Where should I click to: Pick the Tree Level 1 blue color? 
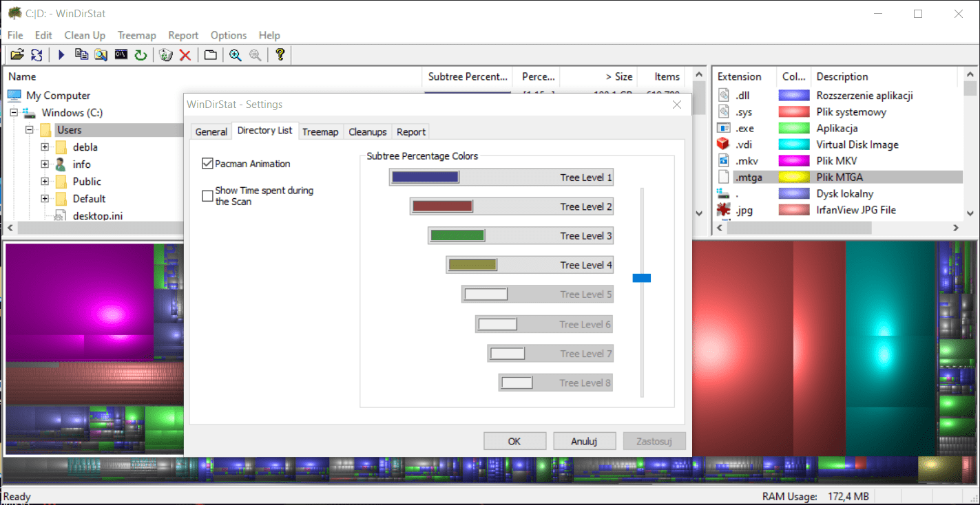click(x=424, y=178)
